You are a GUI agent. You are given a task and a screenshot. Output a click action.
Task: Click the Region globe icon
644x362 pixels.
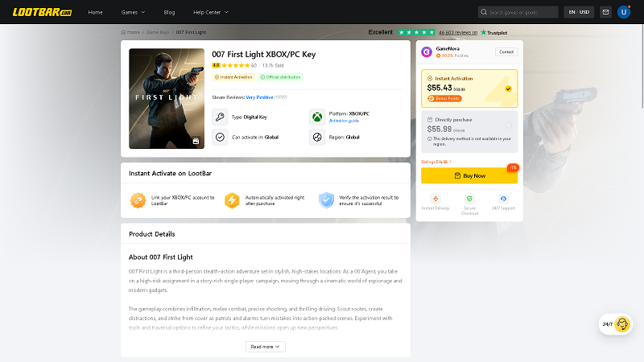pyautogui.click(x=317, y=137)
